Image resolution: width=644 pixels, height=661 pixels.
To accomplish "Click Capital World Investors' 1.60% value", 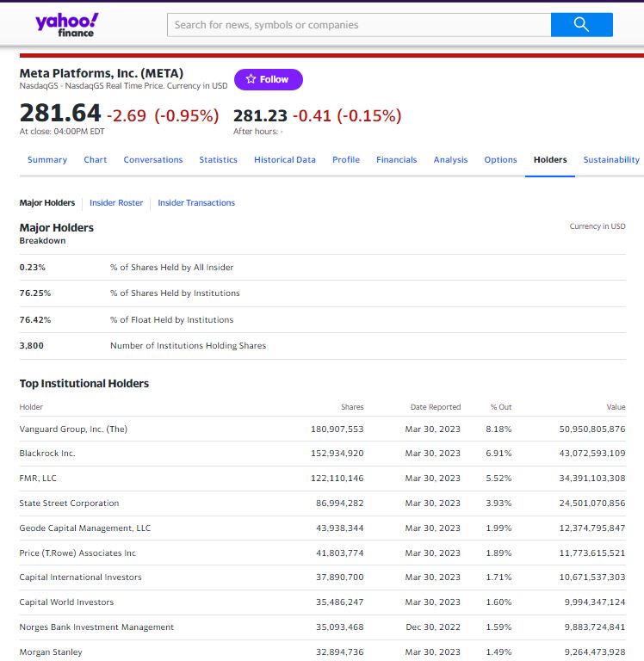I will point(498,602).
